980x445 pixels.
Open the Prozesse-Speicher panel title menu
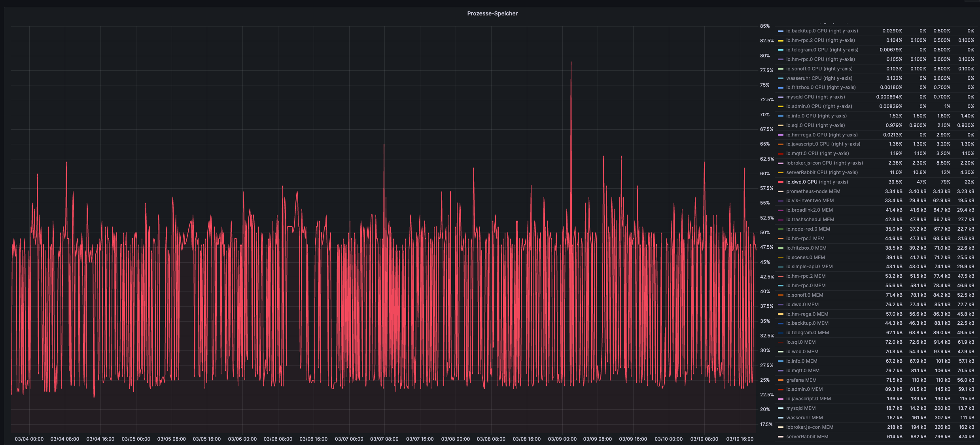pyautogui.click(x=492, y=13)
